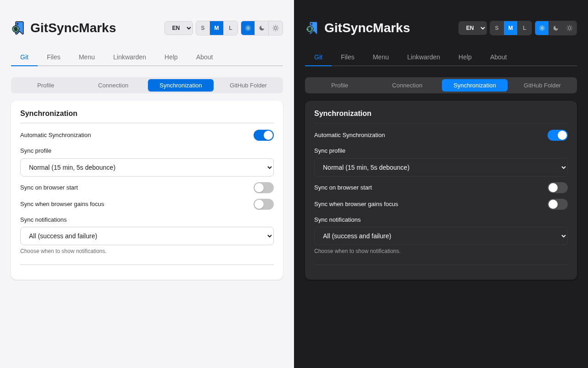The height and width of the screenshot is (368, 588).
Task: Select the sun icon in the dark panel
Action: [542, 28]
